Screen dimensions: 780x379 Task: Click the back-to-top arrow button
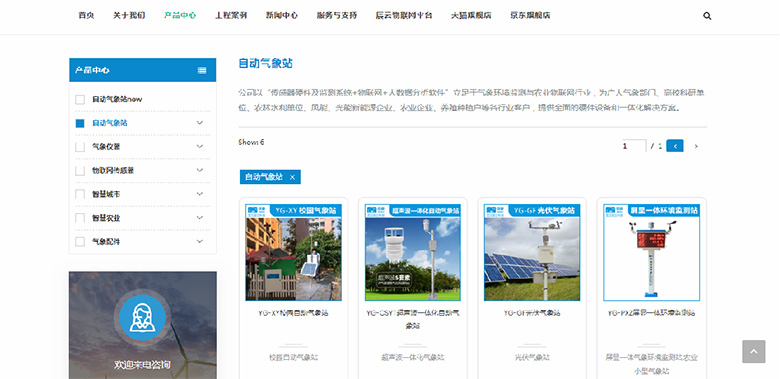pos(754,352)
